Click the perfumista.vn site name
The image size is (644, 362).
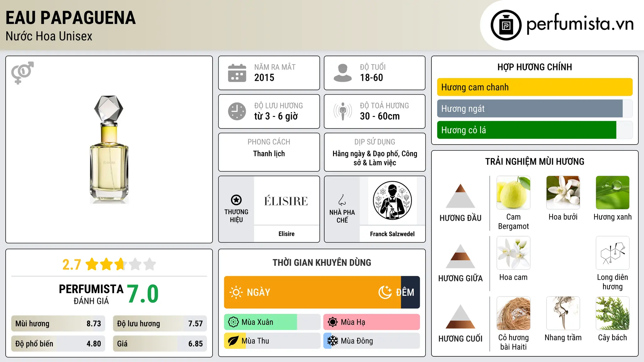[580, 24]
